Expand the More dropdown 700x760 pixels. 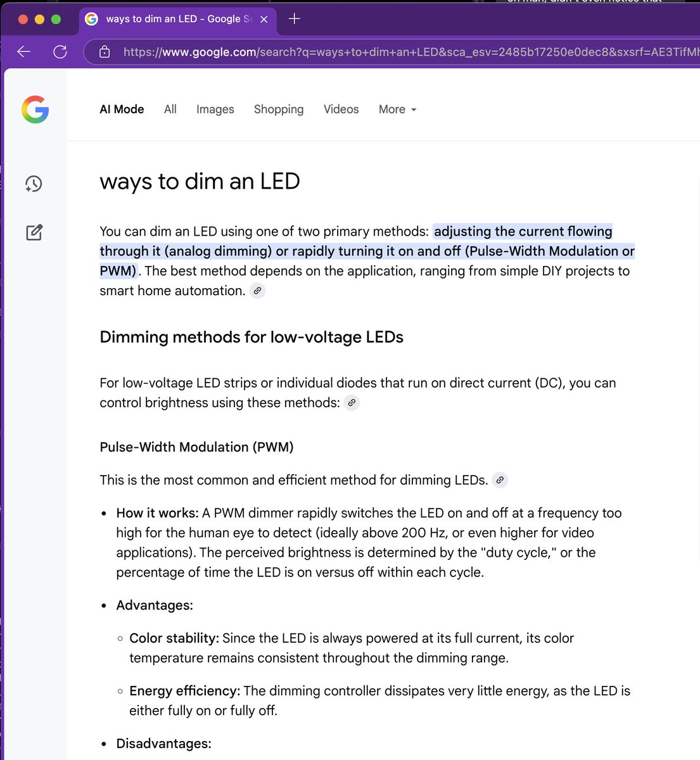coord(398,110)
